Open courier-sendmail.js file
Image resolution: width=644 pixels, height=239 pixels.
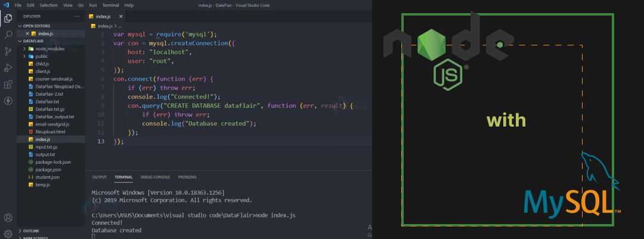(x=54, y=78)
